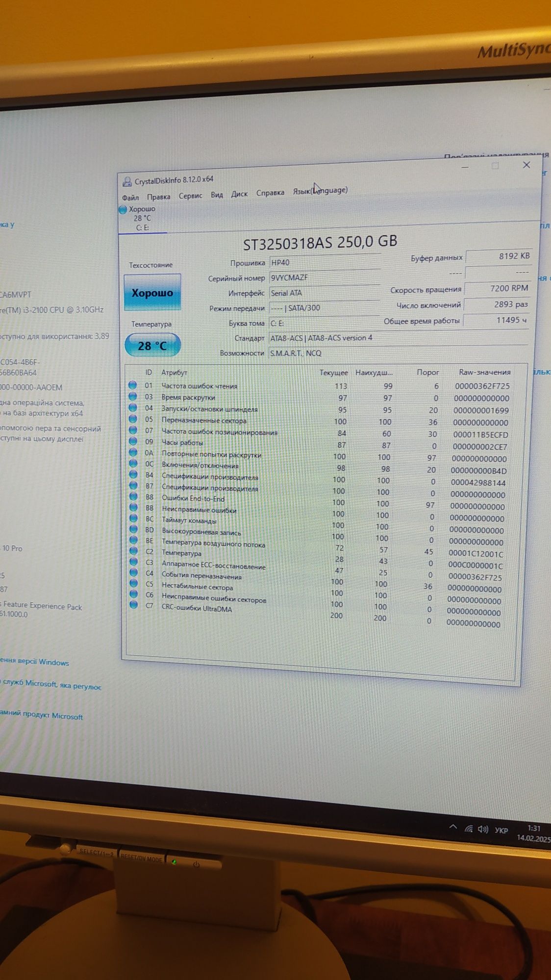This screenshot has width=551, height=980.
Task: Click the Порог column header
Action: [x=427, y=372]
